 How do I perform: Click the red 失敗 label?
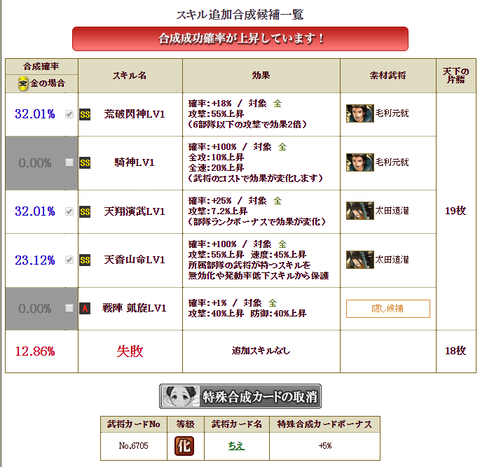point(130,351)
